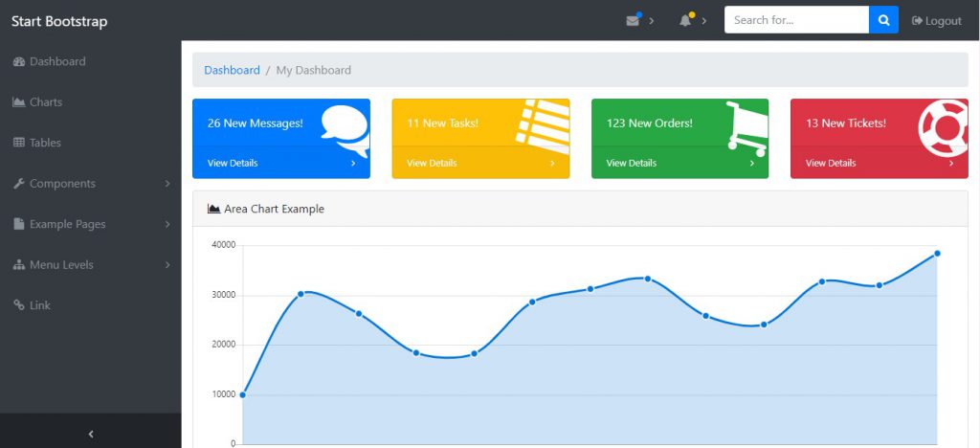Click the Search for... input field
Image resolution: width=980 pixels, height=448 pixels.
(797, 20)
